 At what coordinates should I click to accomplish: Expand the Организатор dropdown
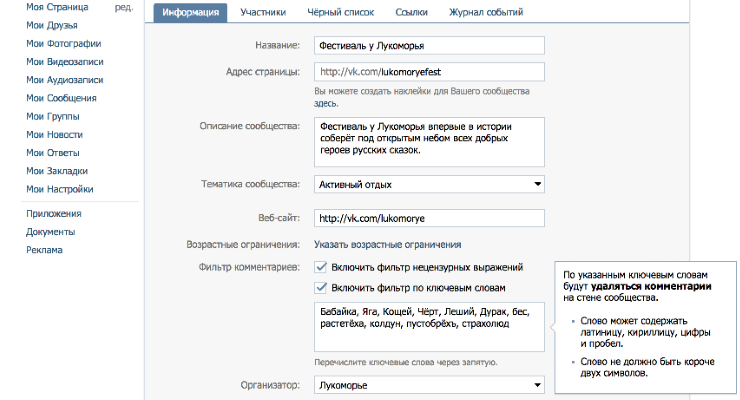(428, 382)
